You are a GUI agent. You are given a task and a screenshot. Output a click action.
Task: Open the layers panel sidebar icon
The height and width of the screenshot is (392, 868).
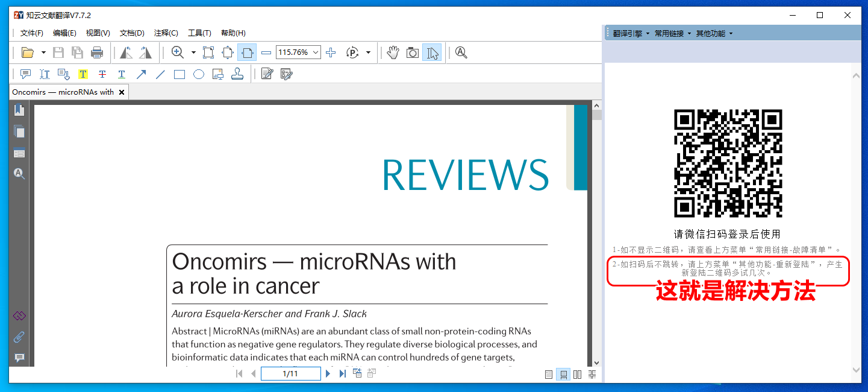tap(19, 153)
